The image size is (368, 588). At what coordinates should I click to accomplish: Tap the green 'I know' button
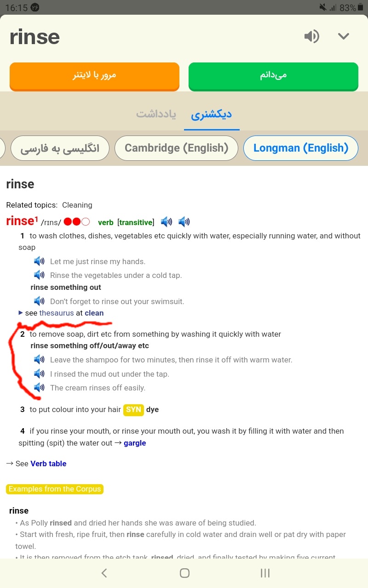click(273, 76)
